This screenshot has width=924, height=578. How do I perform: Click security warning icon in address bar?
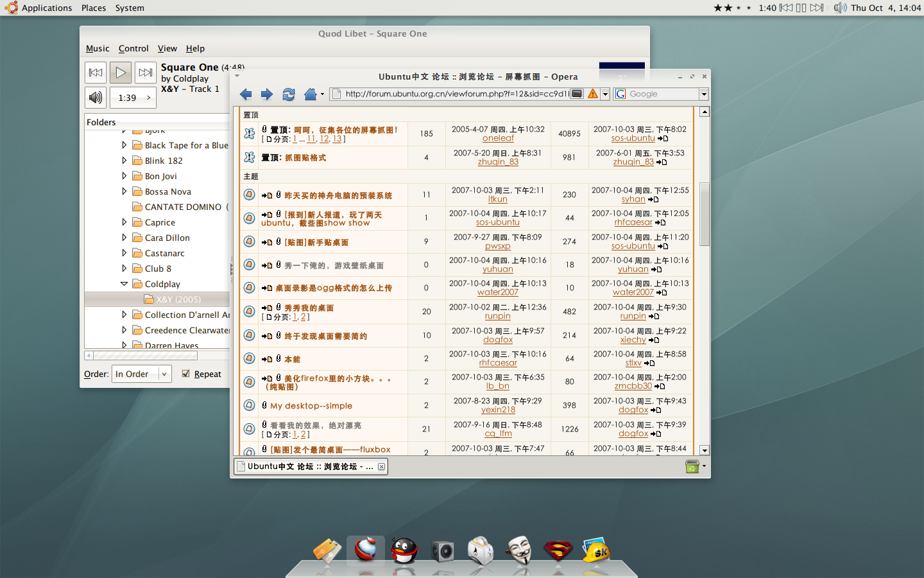pos(593,94)
